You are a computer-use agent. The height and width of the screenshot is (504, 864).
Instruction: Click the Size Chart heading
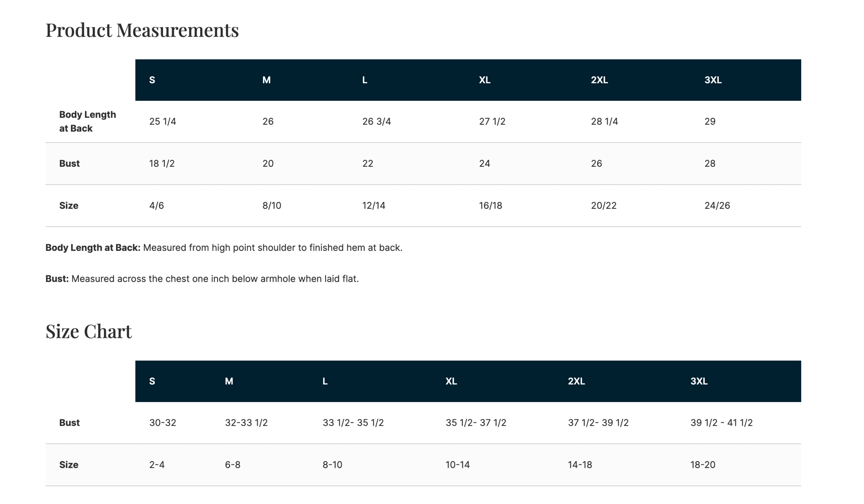(88, 331)
